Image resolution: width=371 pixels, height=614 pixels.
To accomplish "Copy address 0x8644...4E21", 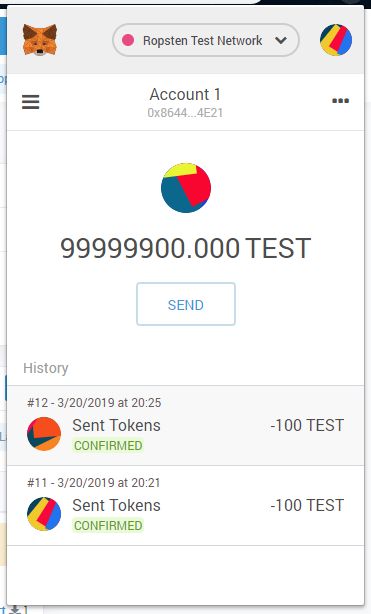I will [x=185, y=113].
